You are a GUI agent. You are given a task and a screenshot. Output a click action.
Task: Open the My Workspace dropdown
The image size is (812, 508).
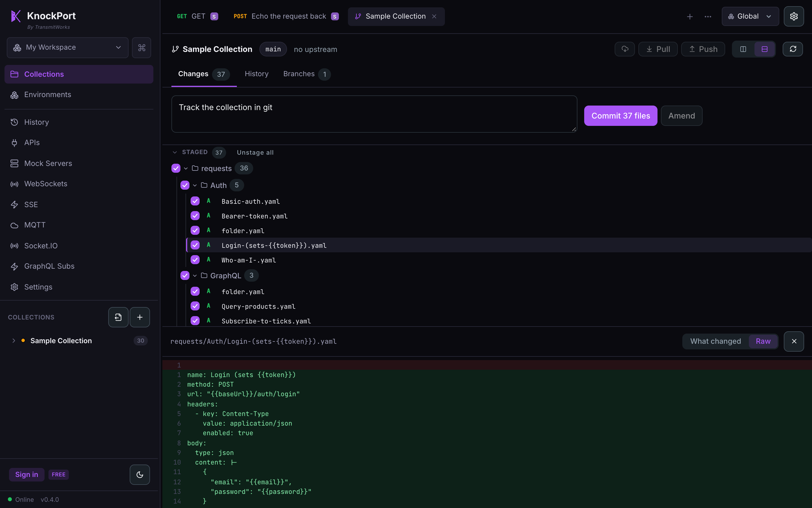pyautogui.click(x=67, y=47)
